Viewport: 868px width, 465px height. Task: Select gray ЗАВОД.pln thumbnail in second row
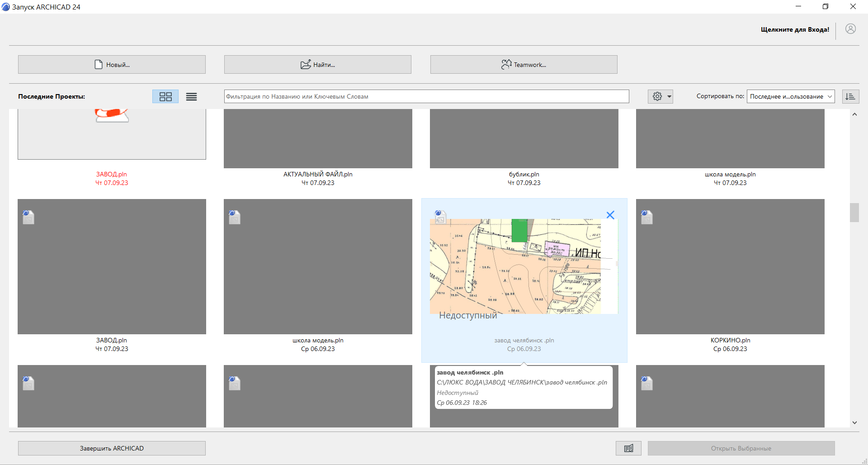coord(112,266)
